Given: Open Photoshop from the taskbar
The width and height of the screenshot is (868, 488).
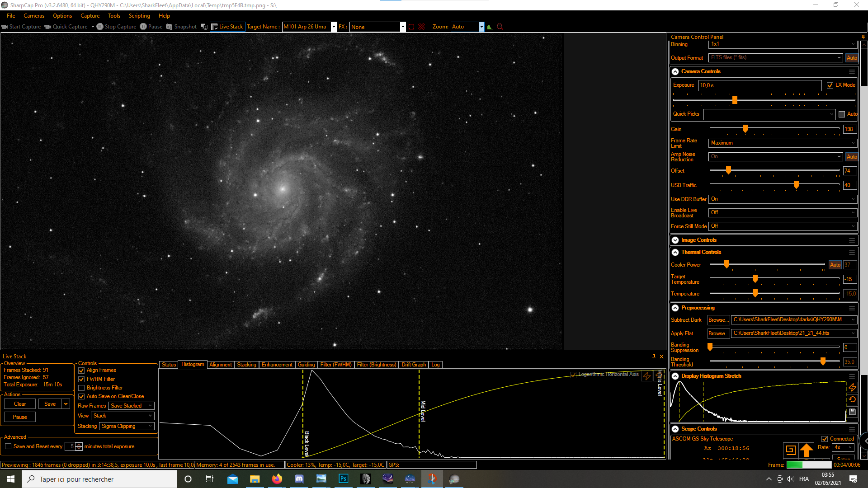Looking at the screenshot, I should 344,479.
